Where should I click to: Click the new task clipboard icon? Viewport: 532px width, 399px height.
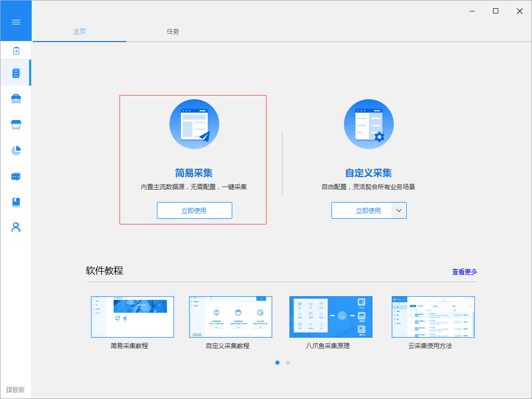pos(16,50)
